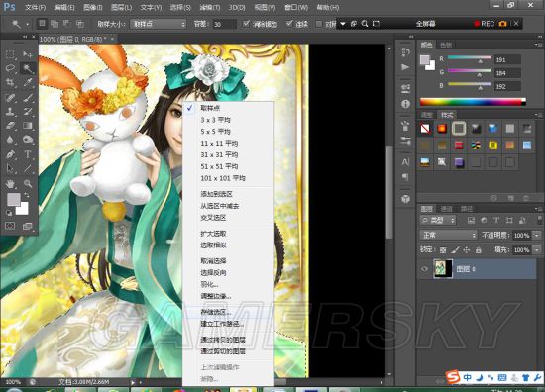545x392 pixels.
Task: Open the 文件(F) menu
Action: (35, 7)
